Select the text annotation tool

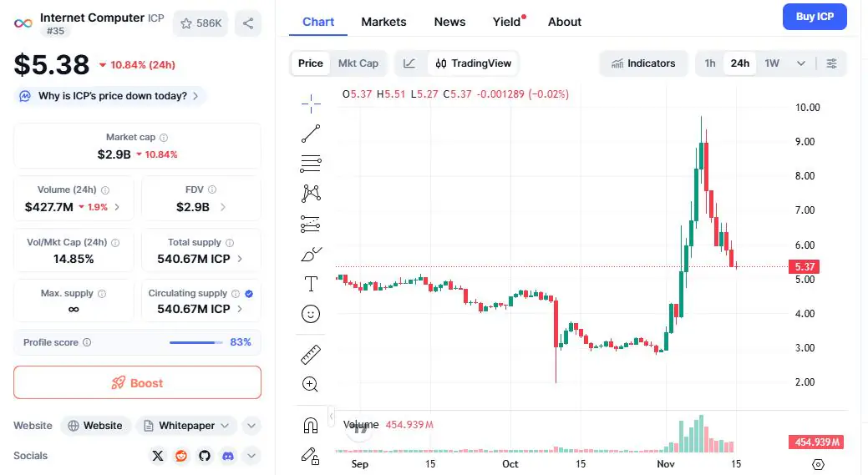311,284
